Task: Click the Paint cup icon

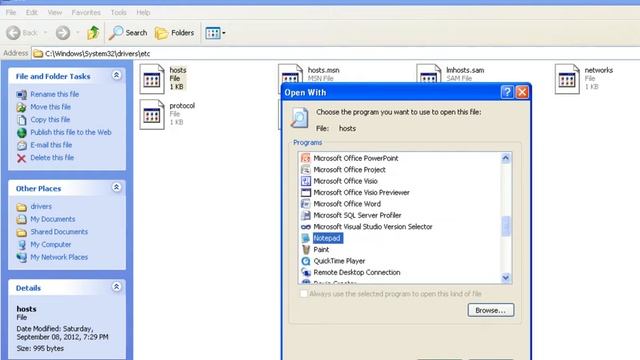Action: (306, 250)
